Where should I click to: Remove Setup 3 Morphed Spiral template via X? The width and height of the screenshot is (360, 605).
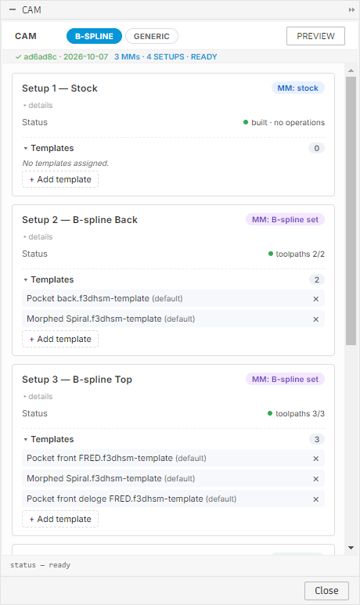(316, 479)
